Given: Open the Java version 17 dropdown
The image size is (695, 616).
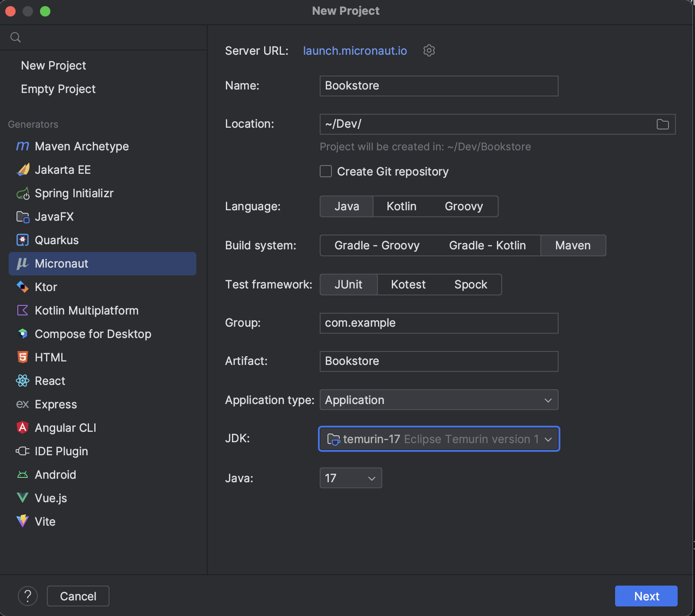Looking at the screenshot, I should click(x=351, y=478).
